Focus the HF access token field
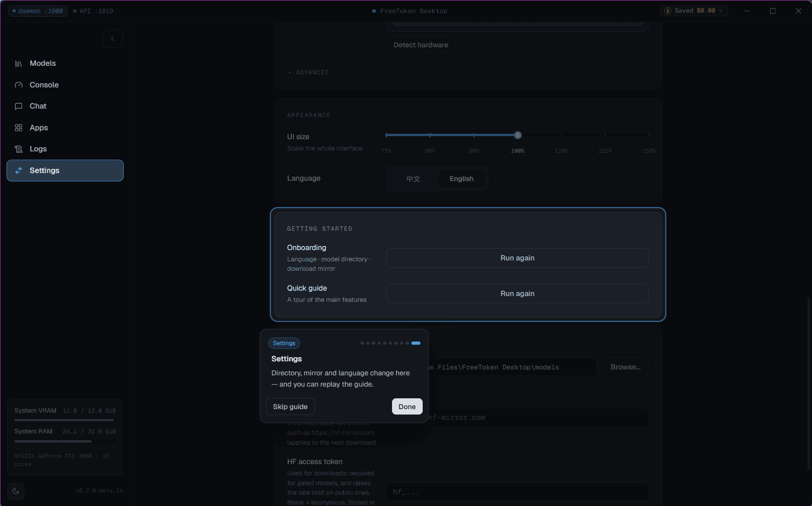 tap(517, 492)
